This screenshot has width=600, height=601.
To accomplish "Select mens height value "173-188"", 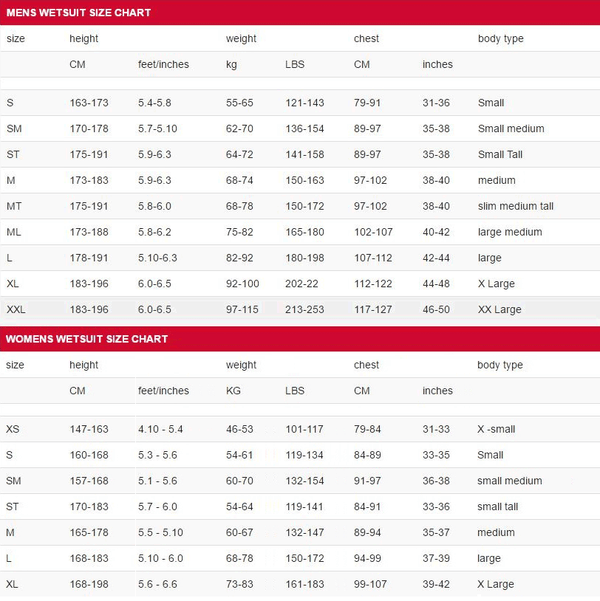I will tap(89, 232).
